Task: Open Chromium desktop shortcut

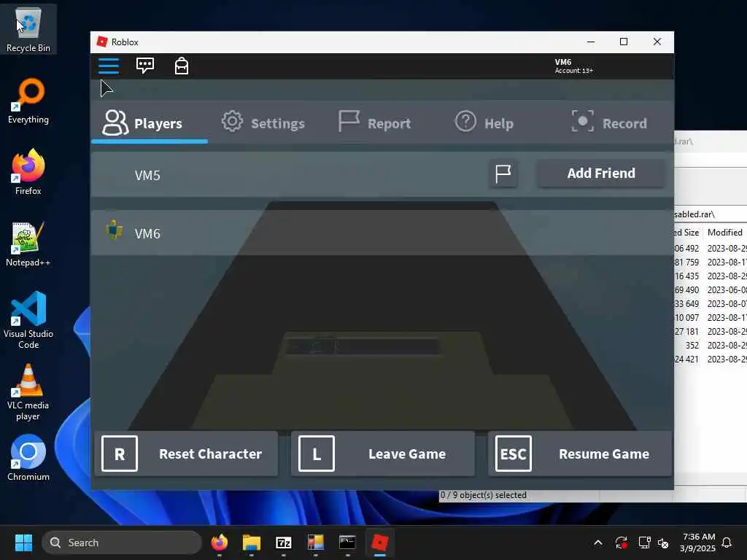Action: (x=28, y=458)
